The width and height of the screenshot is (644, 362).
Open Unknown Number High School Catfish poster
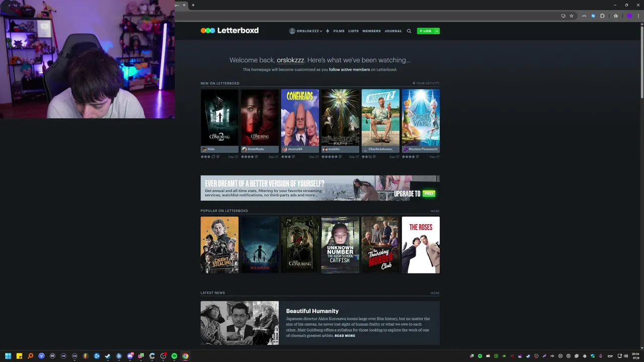tap(340, 245)
